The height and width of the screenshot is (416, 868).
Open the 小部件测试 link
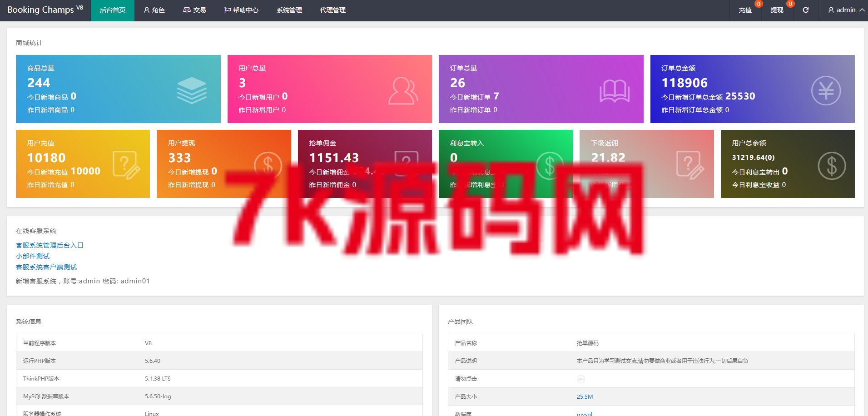[33, 256]
